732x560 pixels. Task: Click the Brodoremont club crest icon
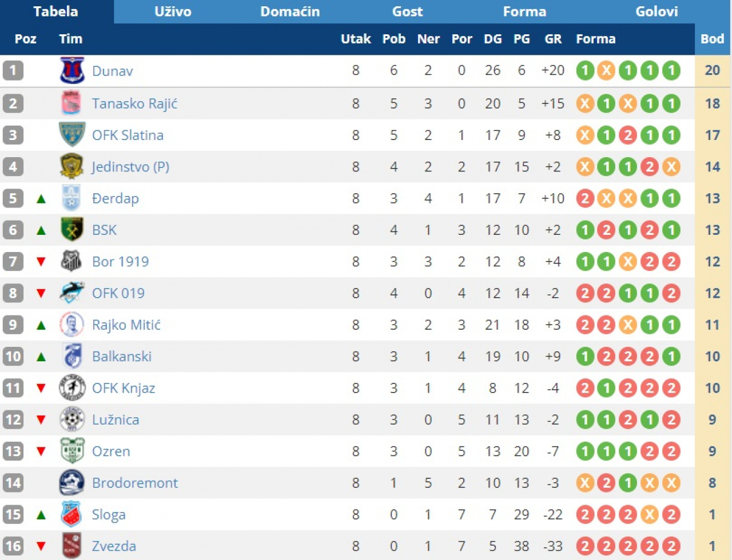tap(72, 483)
